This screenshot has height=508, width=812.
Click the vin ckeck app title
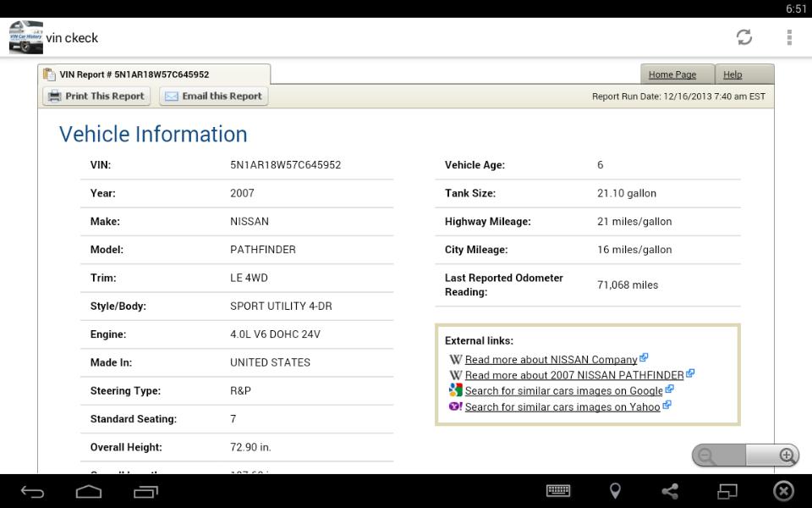[72, 38]
